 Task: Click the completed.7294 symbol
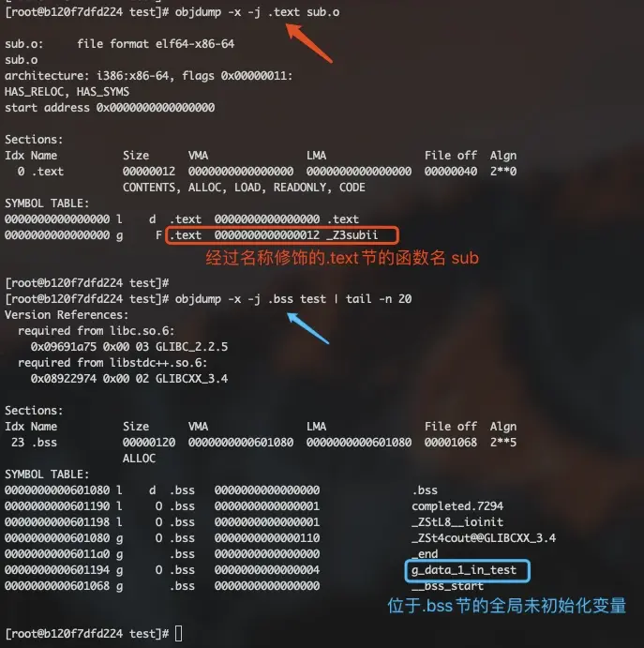457,506
